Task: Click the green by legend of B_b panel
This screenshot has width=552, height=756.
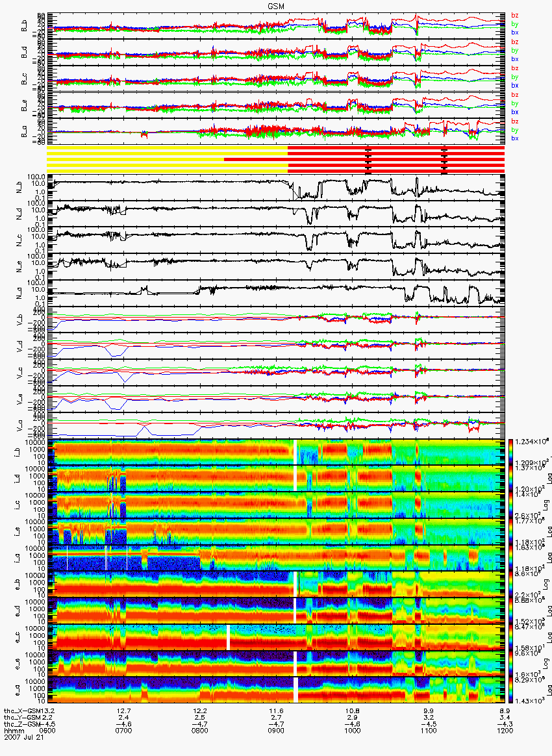Action: (x=515, y=23)
